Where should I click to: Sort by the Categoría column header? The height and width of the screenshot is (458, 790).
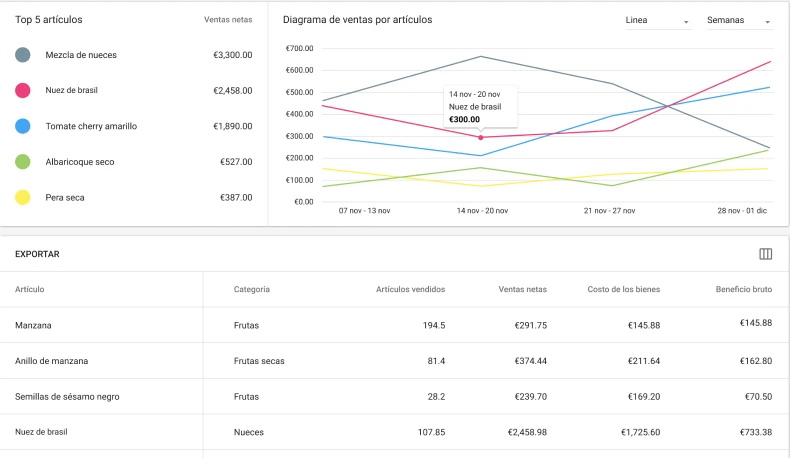click(x=251, y=289)
